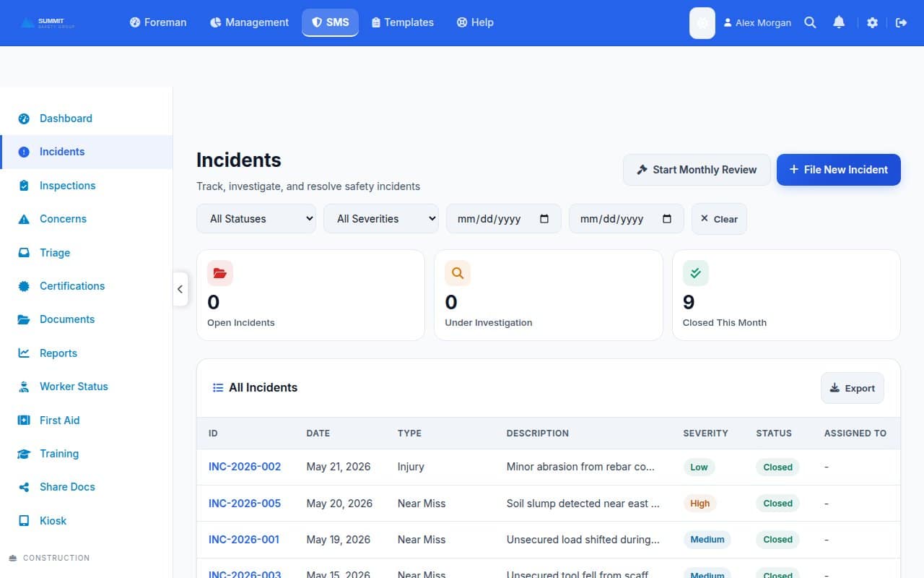Export the All Incidents list
Viewport: 924px width, 578px height.
853,388
